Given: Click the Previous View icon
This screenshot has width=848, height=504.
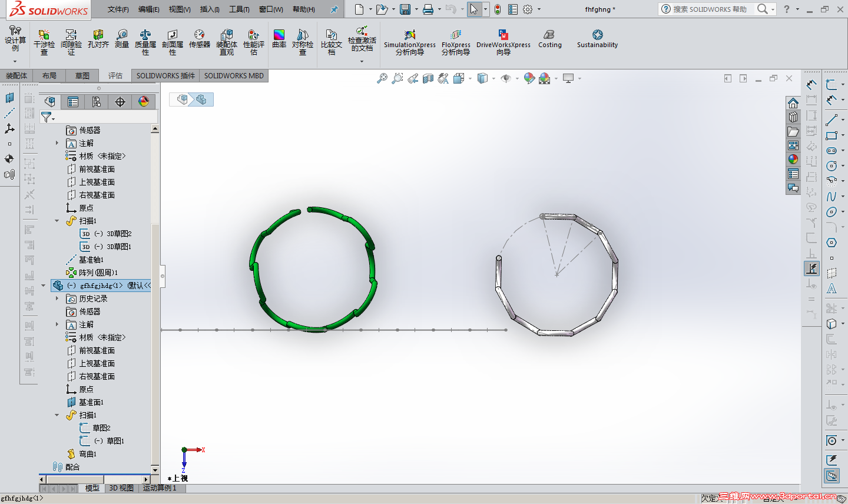Looking at the screenshot, I should point(413,78).
